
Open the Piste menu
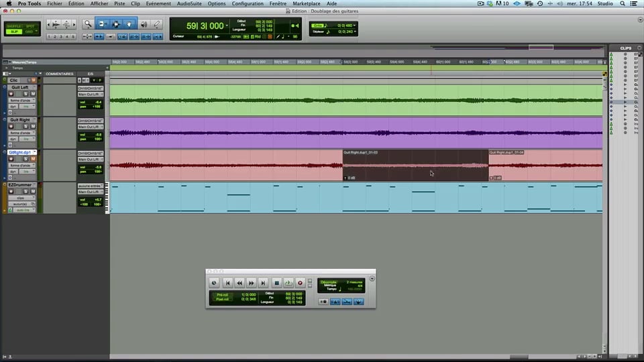pyautogui.click(x=119, y=3)
